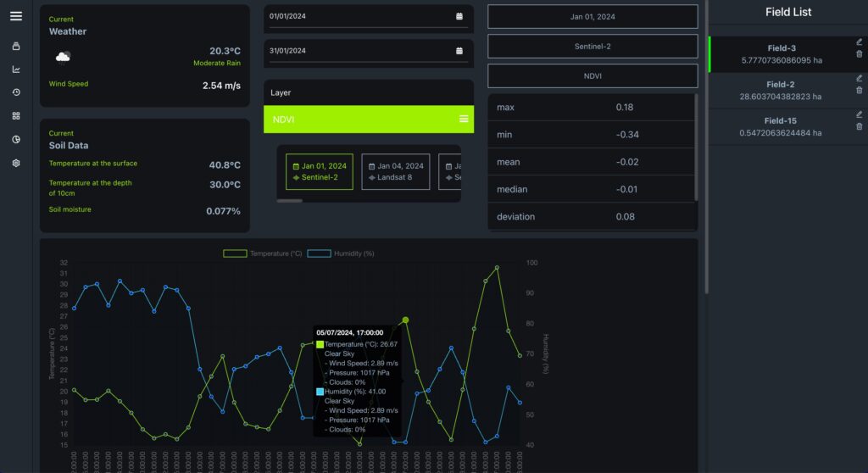
Task: Open calendar picker for the 01/01/2024 start date
Action: pyautogui.click(x=459, y=16)
